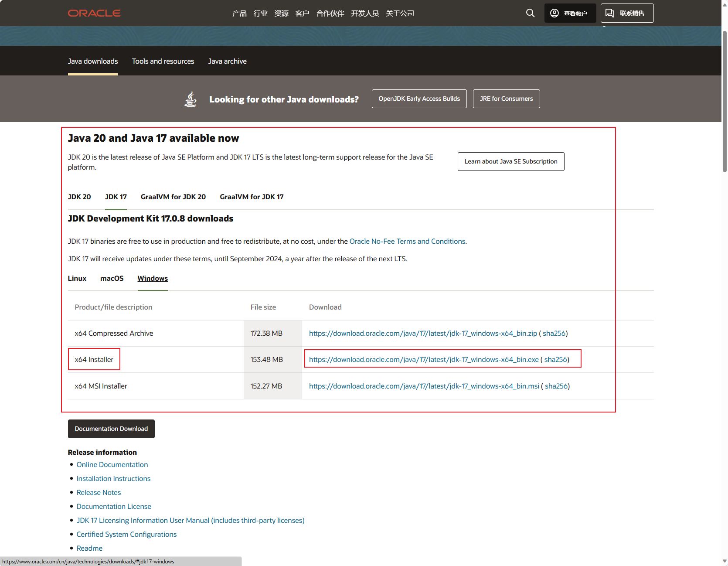Click OpenJDK Early Access Builds button
Image resolution: width=728 pixels, height=566 pixels.
(x=419, y=99)
